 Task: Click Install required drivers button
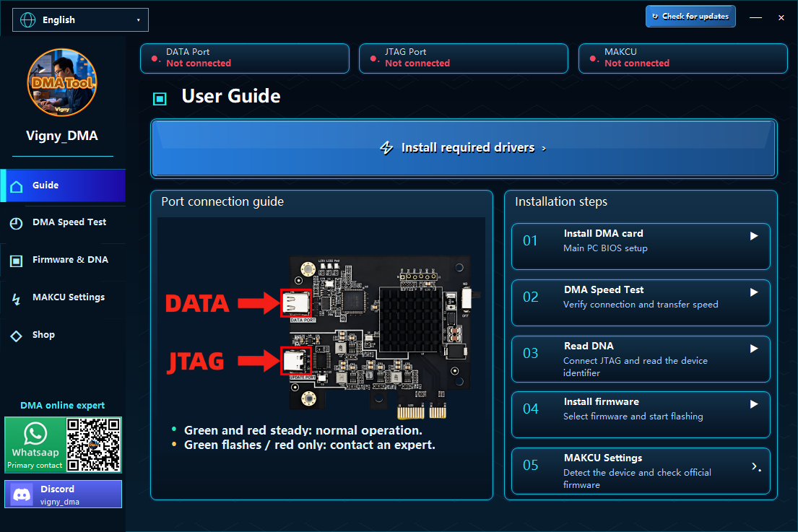pos(464,149)
